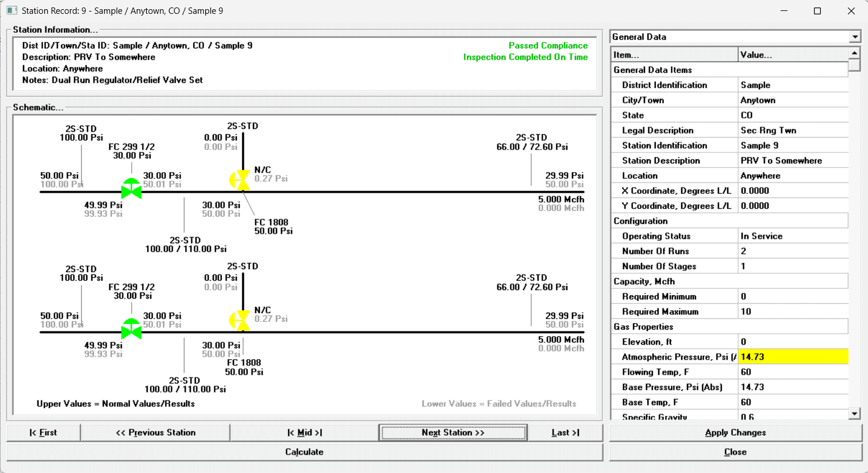
Task: Click the Location value 'Anywhere'
Action: 793,176
